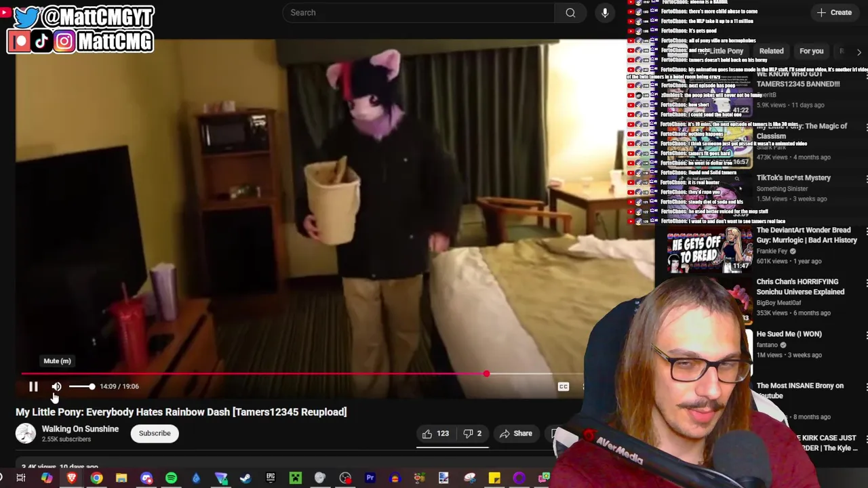The height and width of the screenshot is (488, 868).
Task: Open Minecraft in the taskbar
Action: point(296,479)
